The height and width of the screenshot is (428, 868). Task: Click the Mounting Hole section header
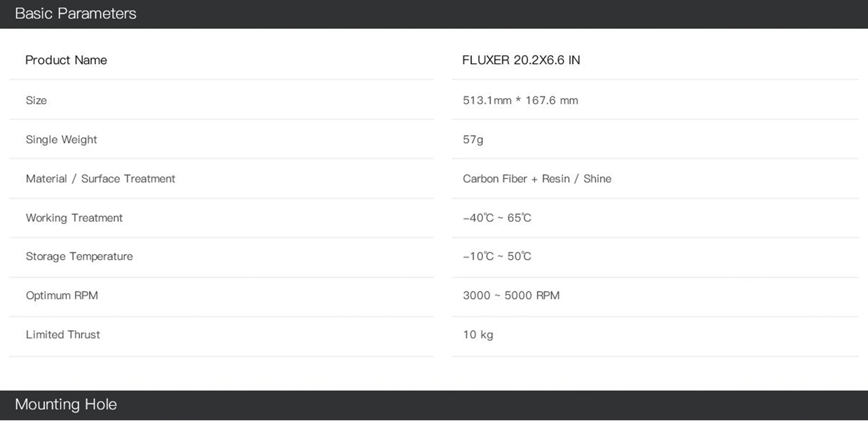coord(66,405)
